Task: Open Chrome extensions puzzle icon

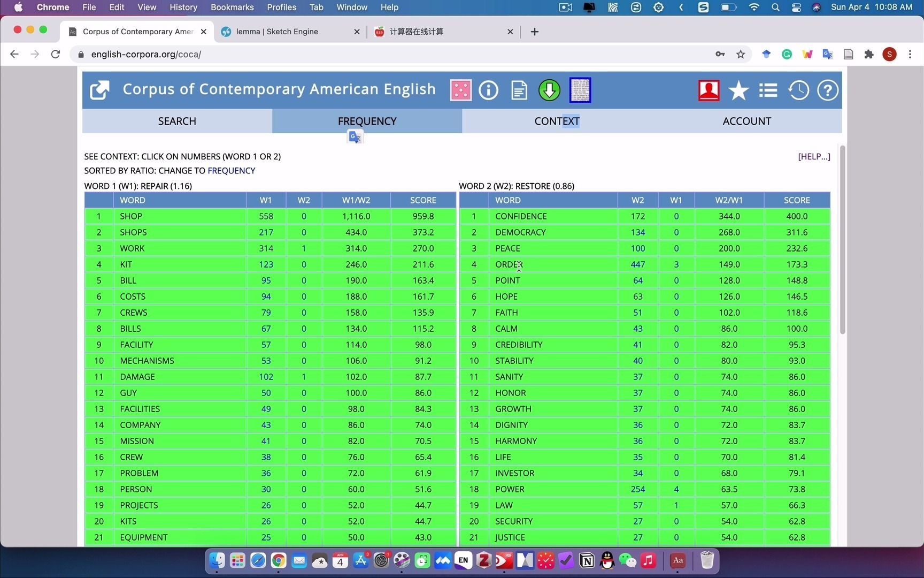Action: coord(869,54)
